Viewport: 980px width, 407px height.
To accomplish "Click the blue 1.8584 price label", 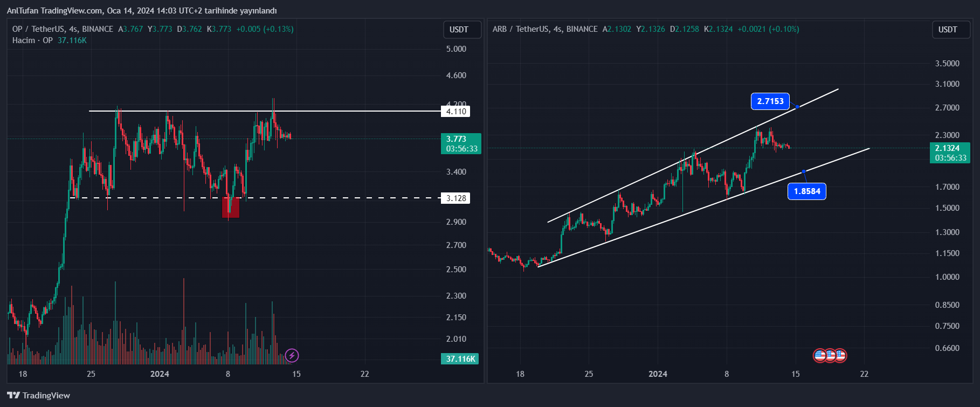I will (x=806, y=191).
